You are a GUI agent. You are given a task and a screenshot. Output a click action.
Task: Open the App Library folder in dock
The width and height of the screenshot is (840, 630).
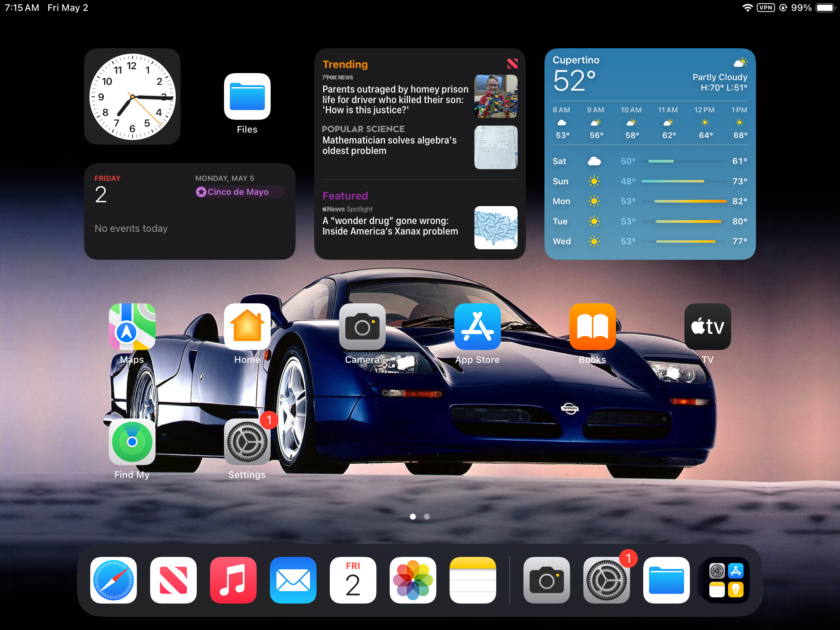[x=726, y=580]
